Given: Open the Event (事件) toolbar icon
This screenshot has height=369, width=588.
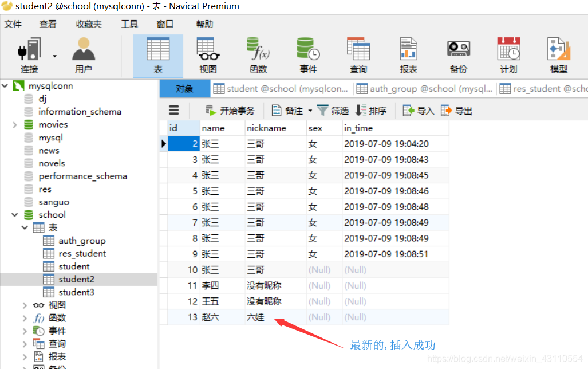Looking at the screenshot, I should click(x=308, y=56).
